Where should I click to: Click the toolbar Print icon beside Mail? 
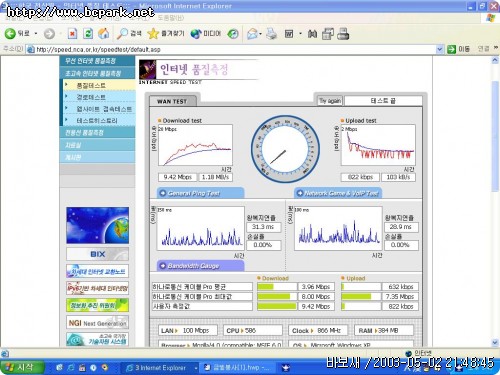coord(271,34)
